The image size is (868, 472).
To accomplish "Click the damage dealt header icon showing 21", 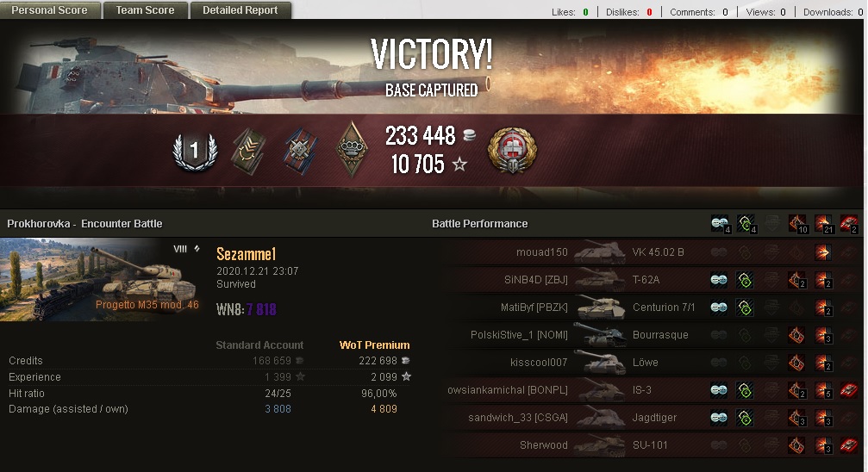I will point(823,224).
